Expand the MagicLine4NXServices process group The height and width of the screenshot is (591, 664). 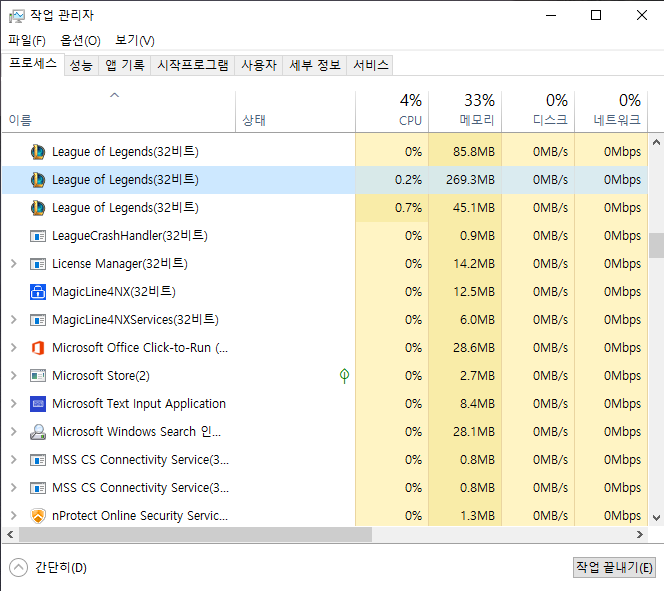click(x=14, y=319)
